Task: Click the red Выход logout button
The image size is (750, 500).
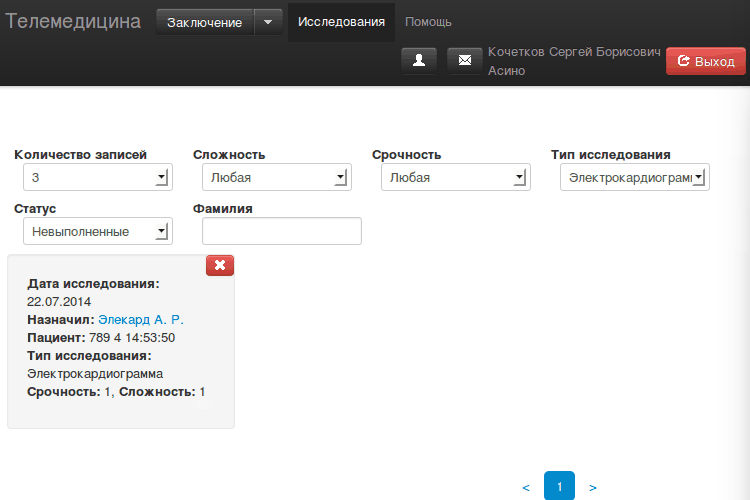Action: coord(706,61)
